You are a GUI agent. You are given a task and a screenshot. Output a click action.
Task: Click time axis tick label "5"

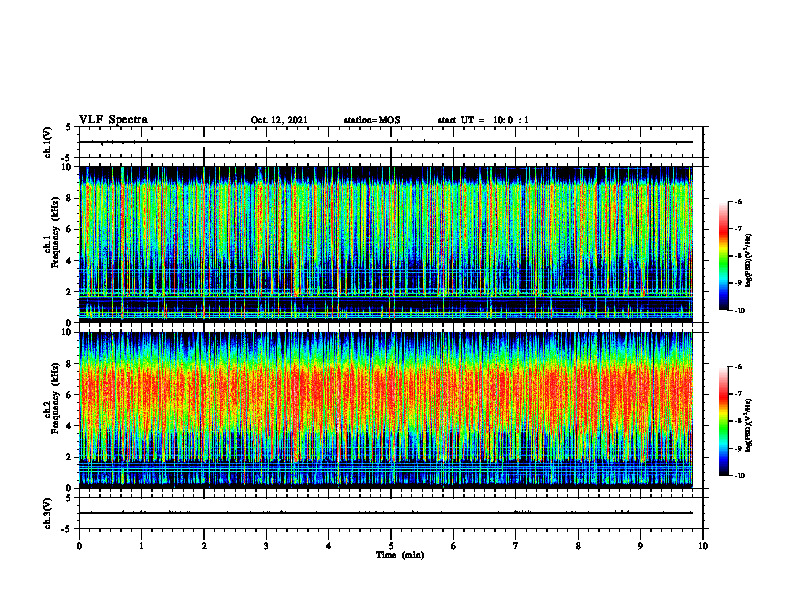[x=391, y=546]
